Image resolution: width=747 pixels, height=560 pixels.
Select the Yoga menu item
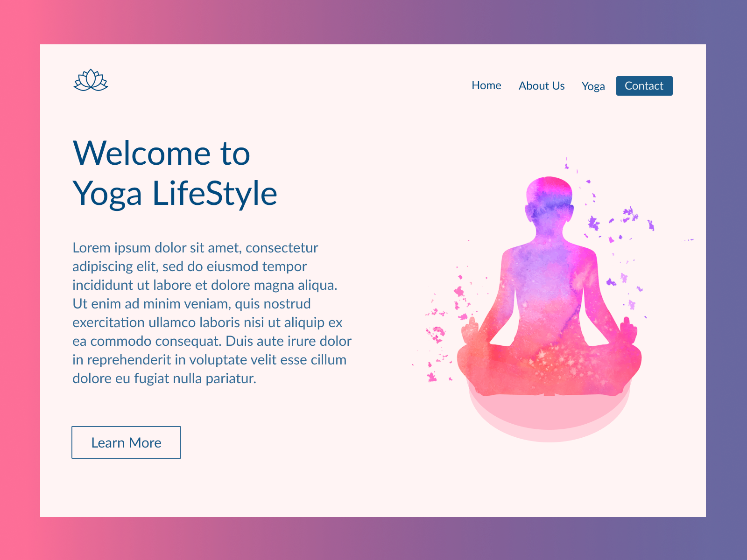[x=593, y=86]
